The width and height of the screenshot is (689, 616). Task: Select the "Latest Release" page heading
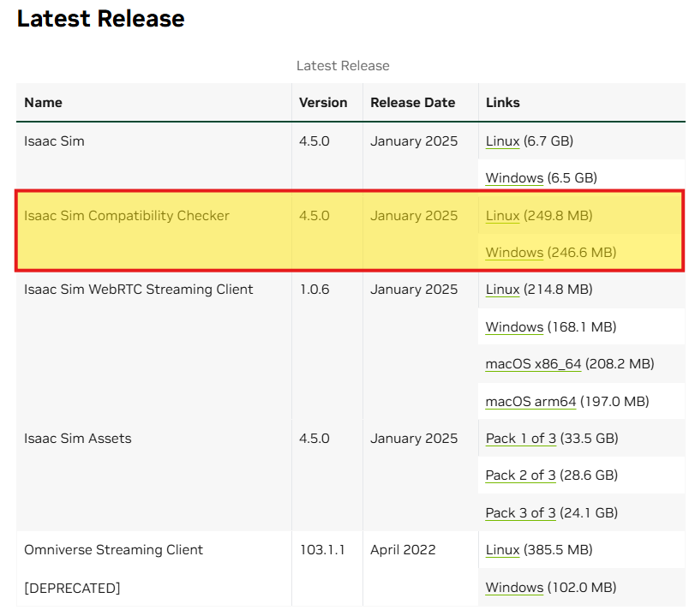point(100,19)
